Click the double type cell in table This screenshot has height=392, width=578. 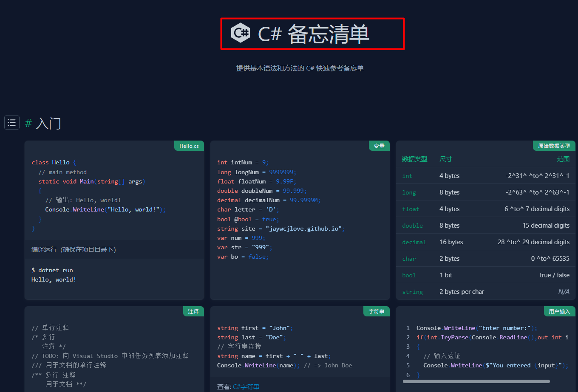(x=412, y=226)
